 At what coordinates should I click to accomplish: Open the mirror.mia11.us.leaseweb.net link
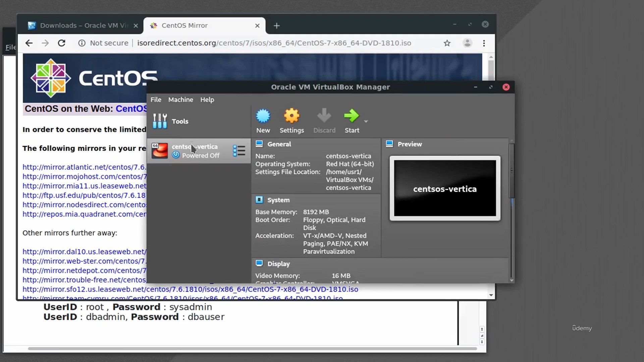coord(85,186)
